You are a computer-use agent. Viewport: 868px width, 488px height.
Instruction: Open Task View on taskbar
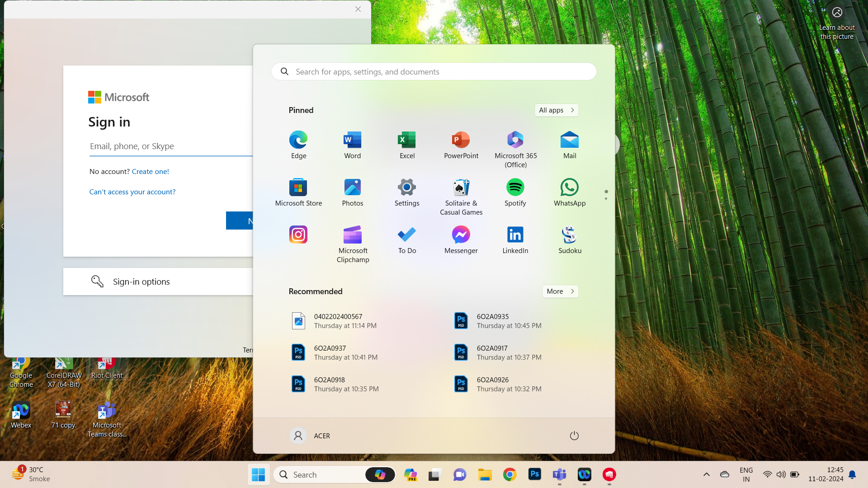click(x=435, y=474)
